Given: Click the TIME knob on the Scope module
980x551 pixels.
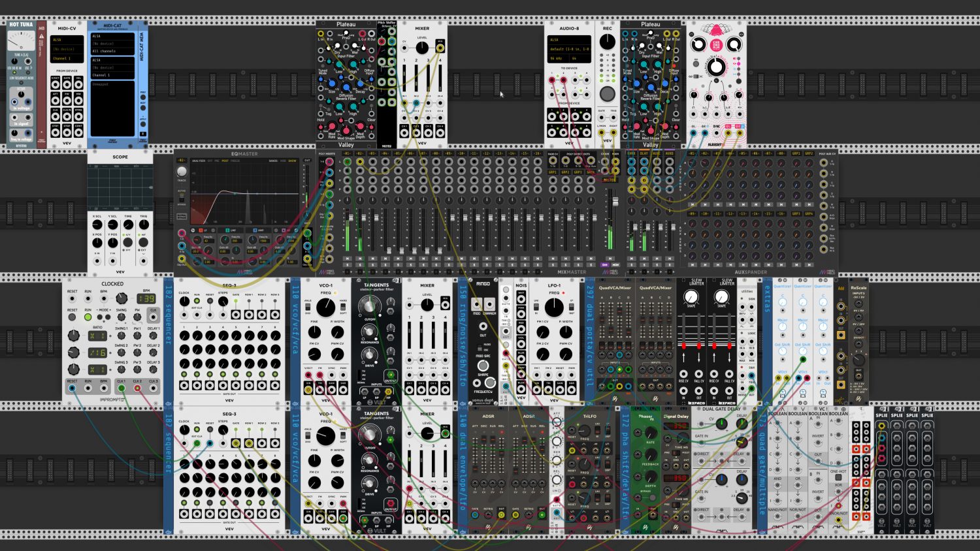Looking at the screenshot, I should 128,224.
